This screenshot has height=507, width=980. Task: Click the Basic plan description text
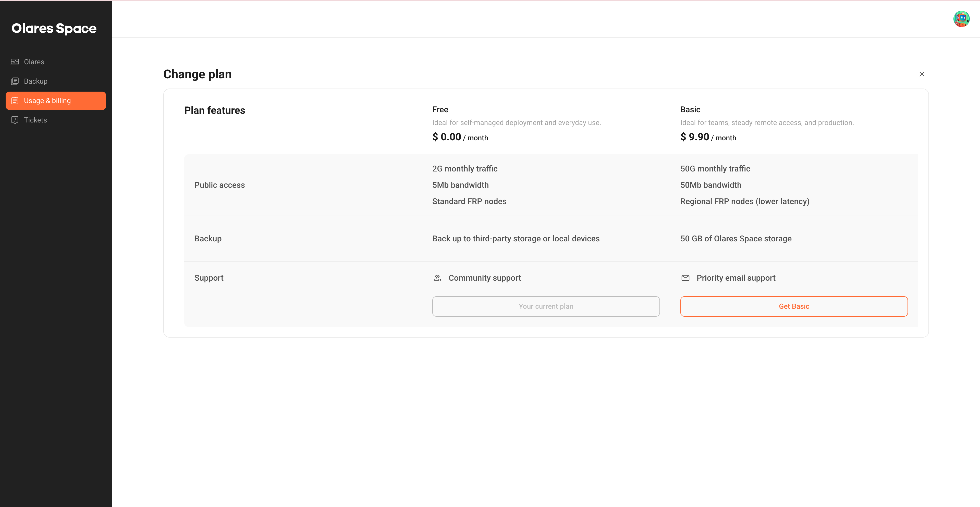point(767,123)
